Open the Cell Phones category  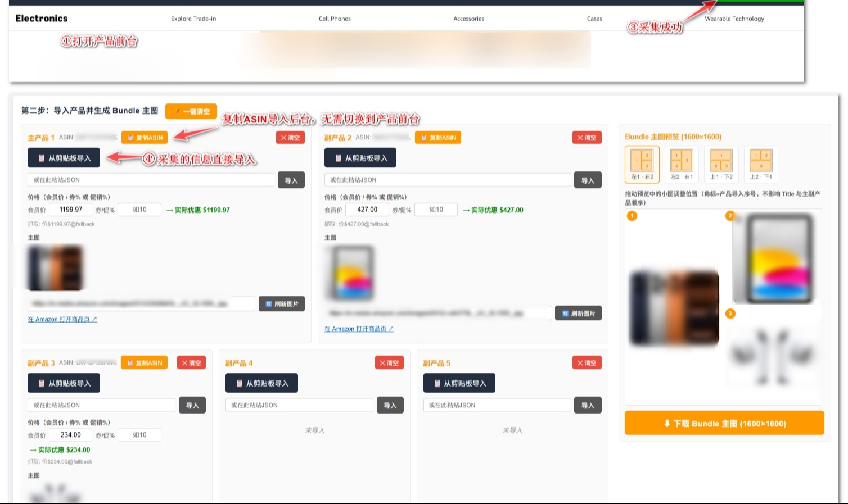pyautogui.click(x=335, y=19)
